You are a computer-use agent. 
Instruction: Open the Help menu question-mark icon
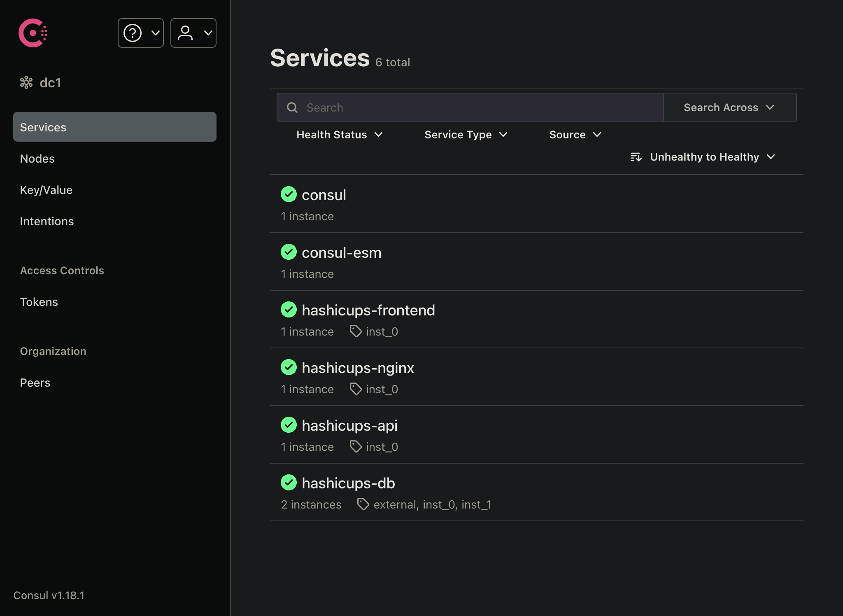[133, 33]
